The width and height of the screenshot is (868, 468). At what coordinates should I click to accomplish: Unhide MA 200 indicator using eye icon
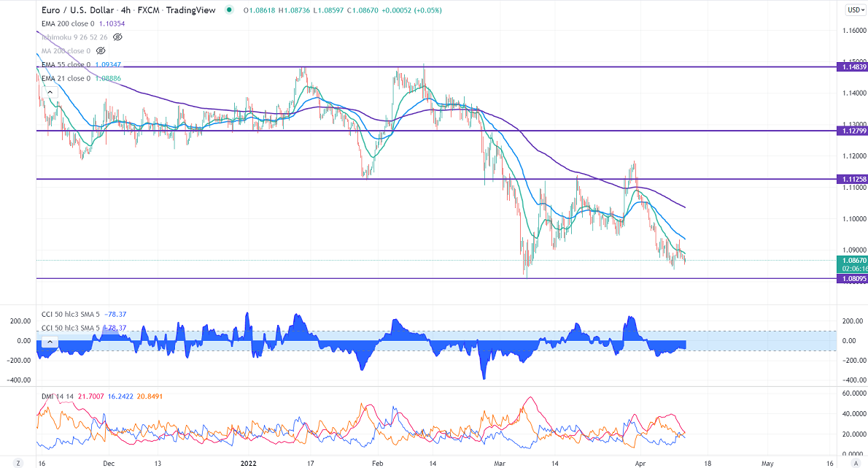coord(100,51)
